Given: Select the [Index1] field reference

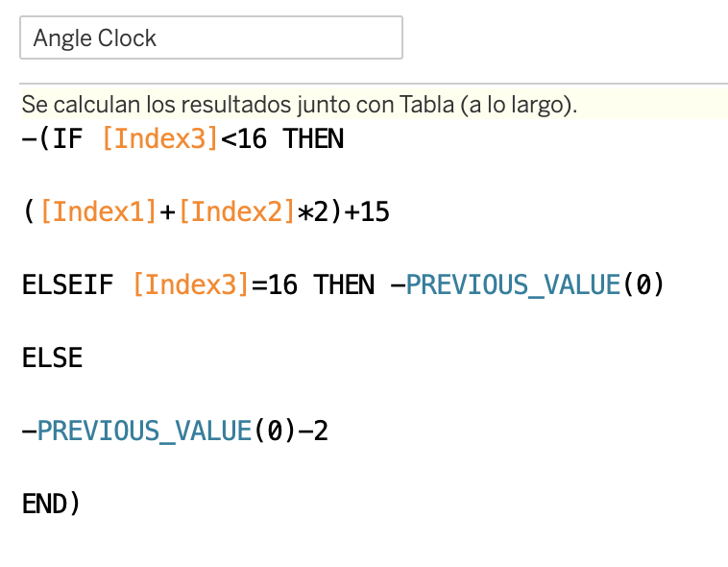Looking at the screenshot, I should coord(98,212).
